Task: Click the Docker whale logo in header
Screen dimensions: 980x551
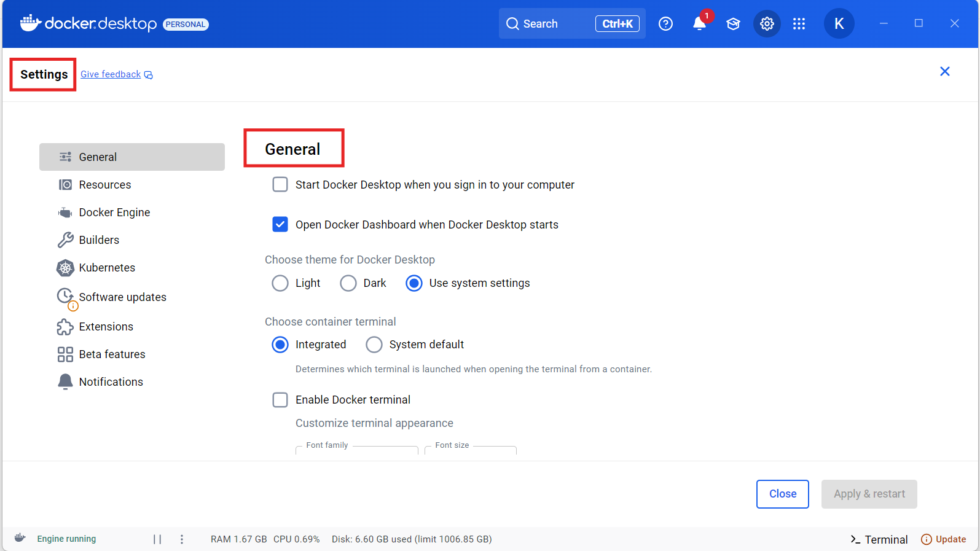Action: pyautogui.click(x=31, y=23)
